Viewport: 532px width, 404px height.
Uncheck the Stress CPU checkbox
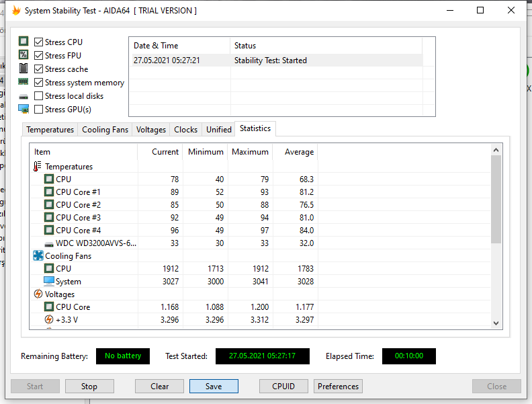pyautogui.click(x=39, y=42)
